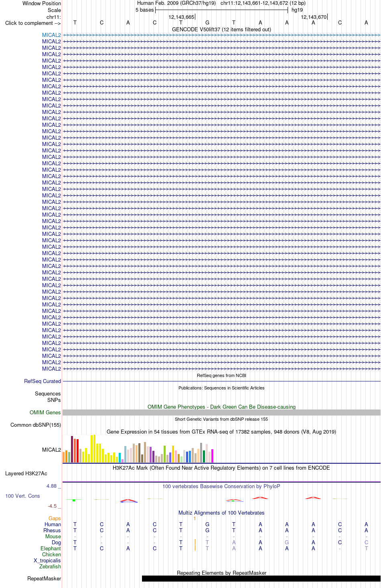Select the Rhesus alignment row label
This screenshot has height=588, width=381.
[x=52, y=530]
